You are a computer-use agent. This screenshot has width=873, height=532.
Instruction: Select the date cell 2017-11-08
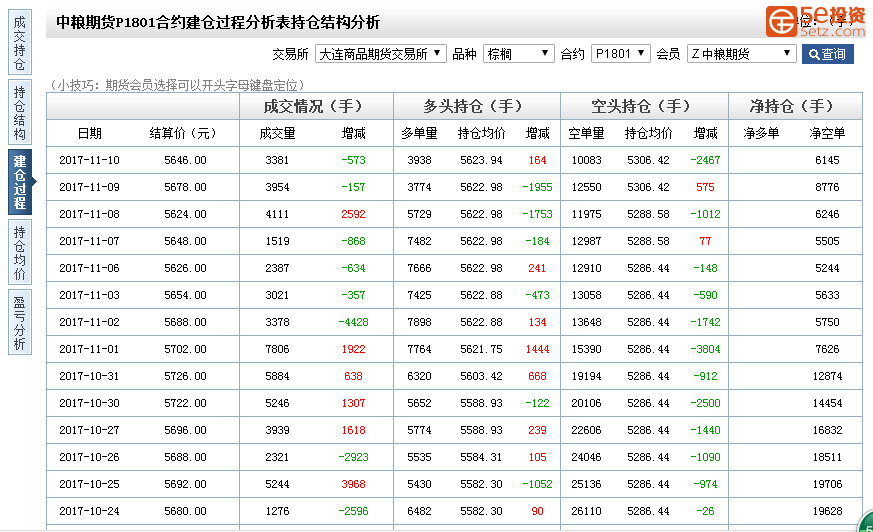(89, 214)
